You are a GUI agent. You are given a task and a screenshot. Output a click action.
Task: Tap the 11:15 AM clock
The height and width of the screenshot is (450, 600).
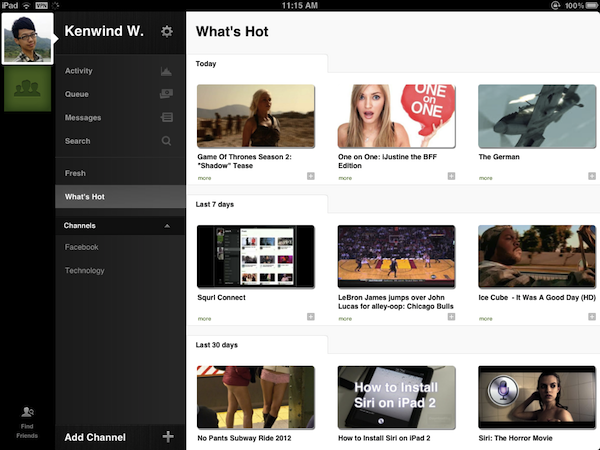click(300, 5)
